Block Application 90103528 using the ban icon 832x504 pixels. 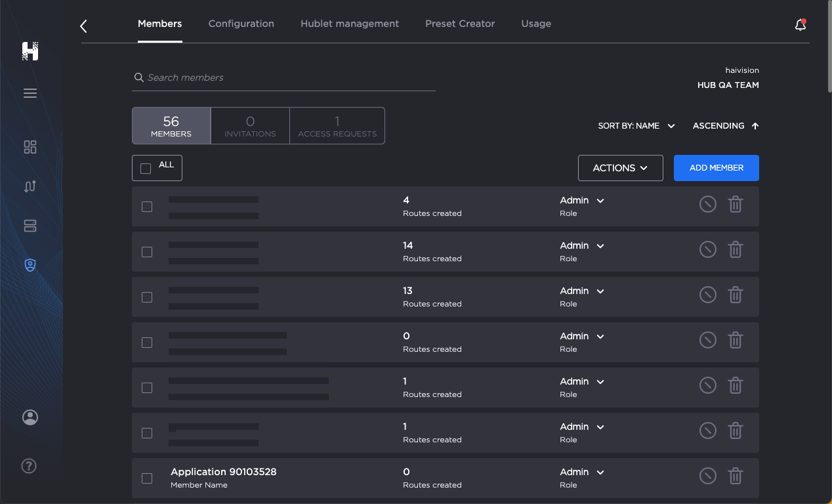pyautogui.click(x=707, y=476)
